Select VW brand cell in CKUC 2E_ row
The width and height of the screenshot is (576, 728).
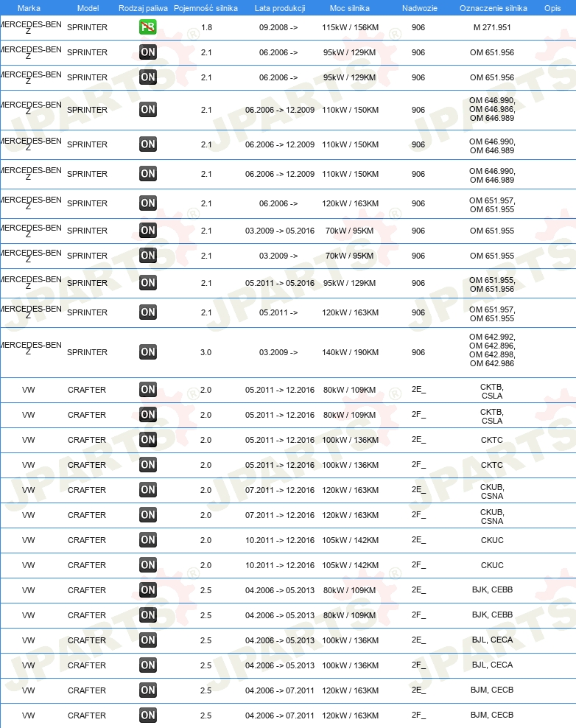point(28,540)
